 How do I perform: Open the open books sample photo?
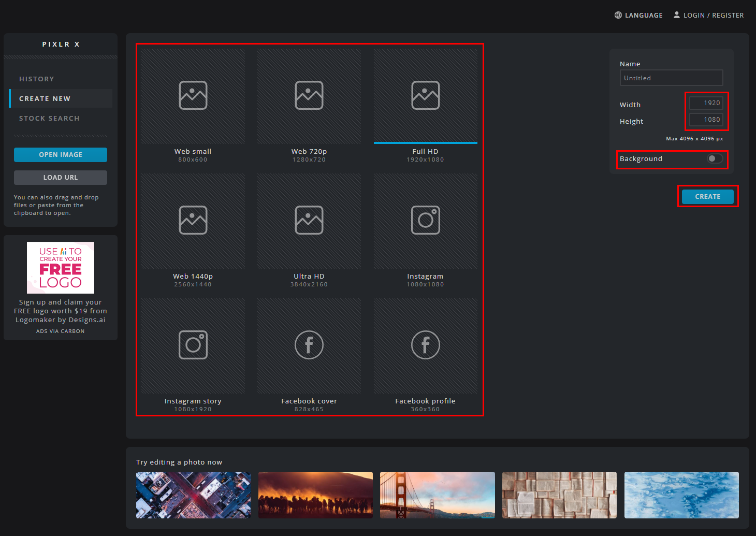(559, 495)
